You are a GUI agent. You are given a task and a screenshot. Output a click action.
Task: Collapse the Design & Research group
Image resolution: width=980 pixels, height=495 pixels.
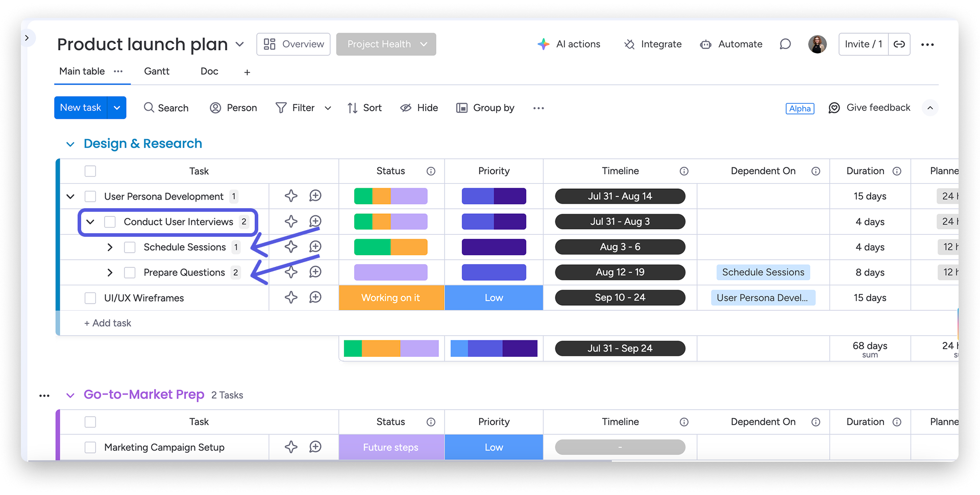(70, 144)
